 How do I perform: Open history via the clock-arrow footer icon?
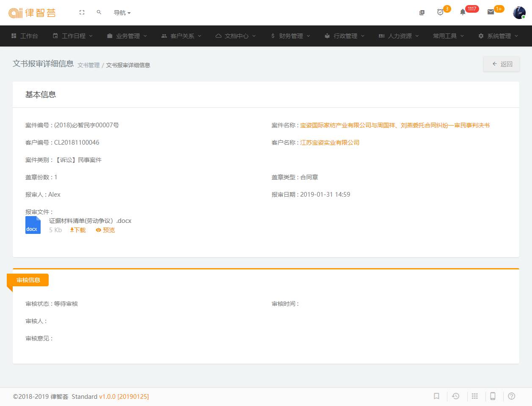click(x=455, y=396)
